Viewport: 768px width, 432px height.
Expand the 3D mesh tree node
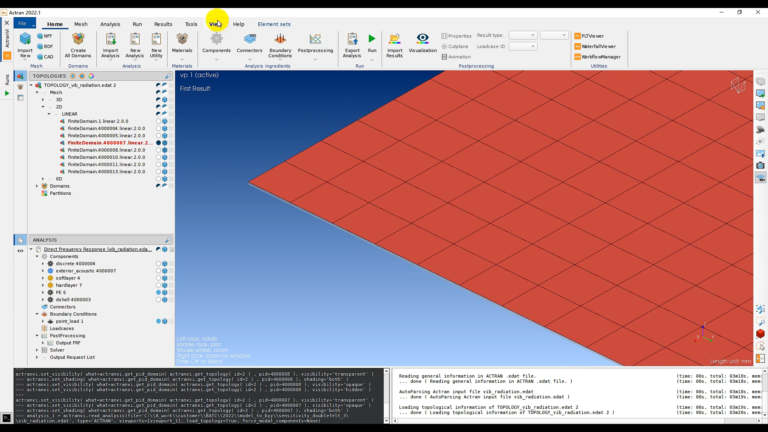point(43,99)
